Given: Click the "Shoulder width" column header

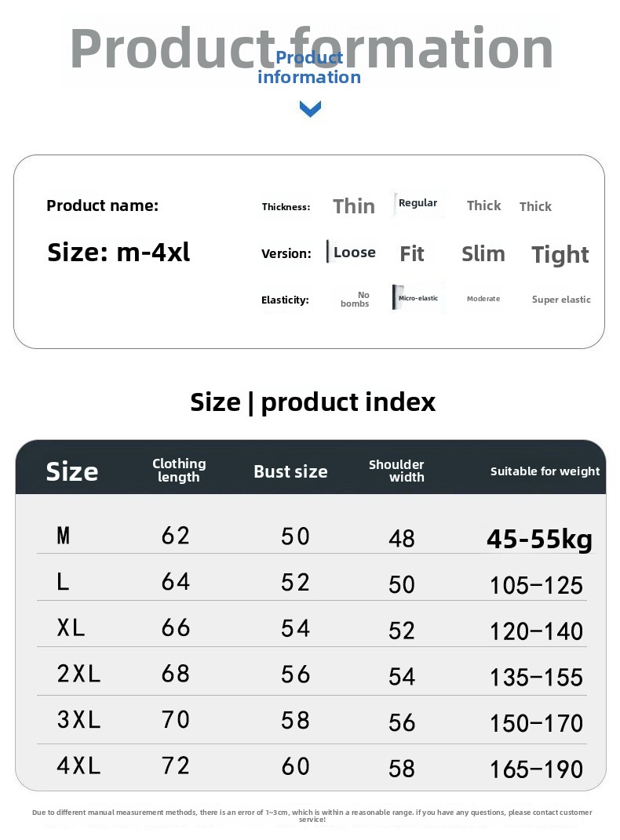Looking at the screenshot, I should click(397, 471).
